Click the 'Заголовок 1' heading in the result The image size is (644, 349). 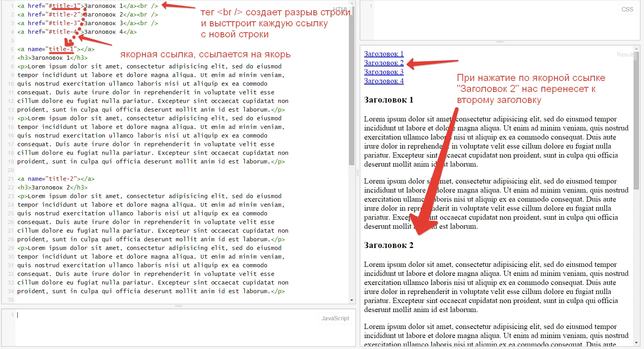pos(388,100)
